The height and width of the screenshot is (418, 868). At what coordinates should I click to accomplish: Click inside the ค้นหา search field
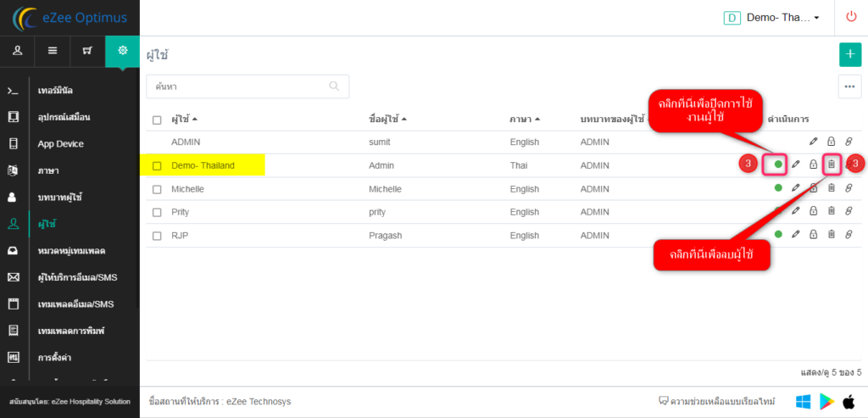click(248, 86)
